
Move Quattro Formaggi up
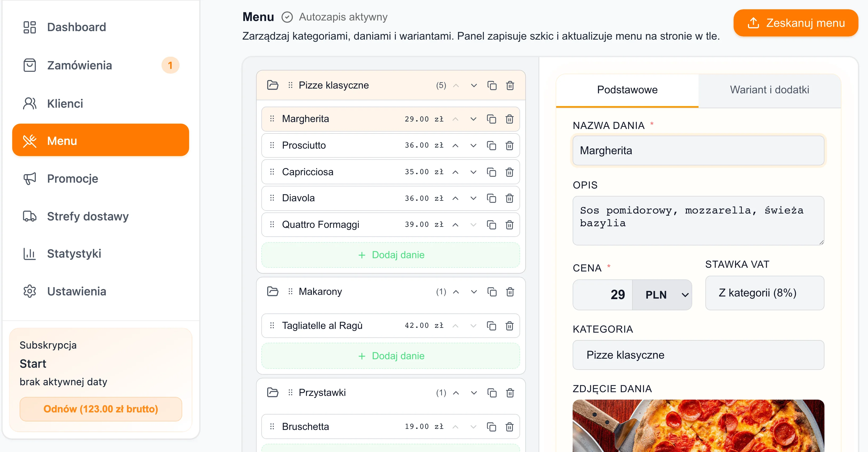(x=455, y=225)
